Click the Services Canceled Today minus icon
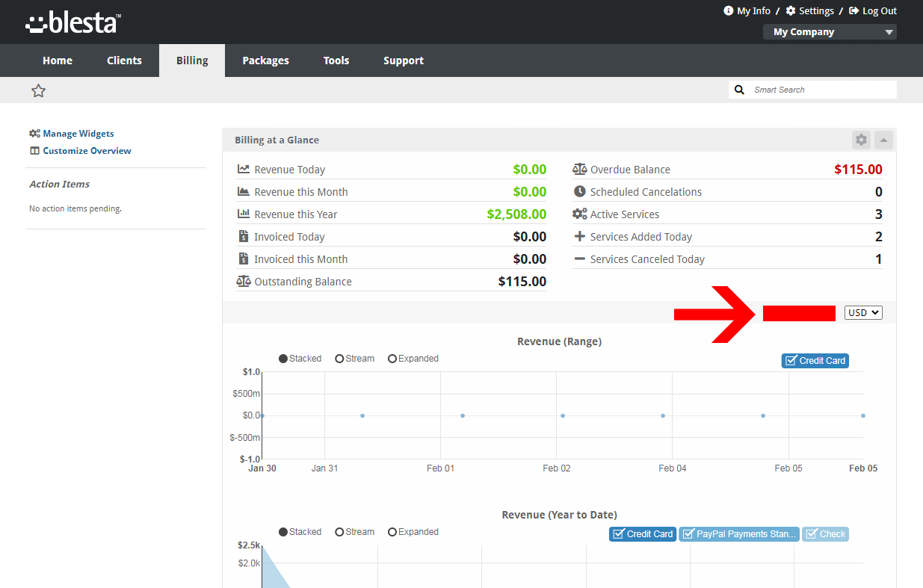This screenshot has width=923, height=588. click(580, 259)
